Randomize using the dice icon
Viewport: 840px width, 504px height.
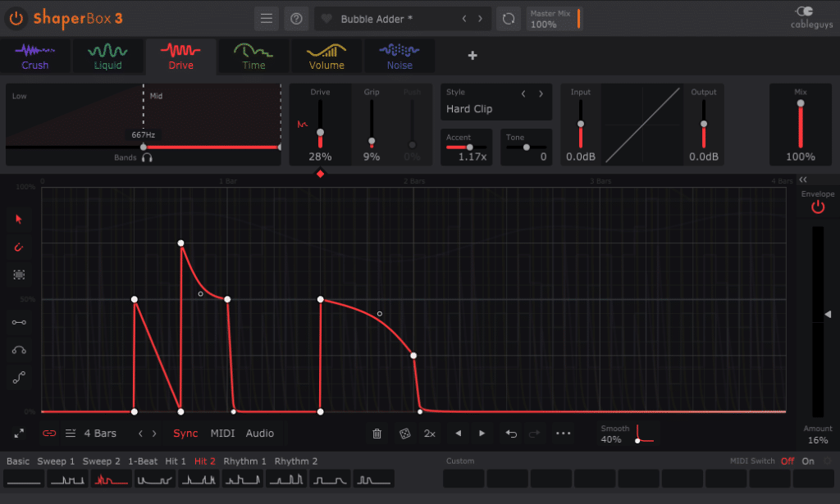(x=404, y=433)
